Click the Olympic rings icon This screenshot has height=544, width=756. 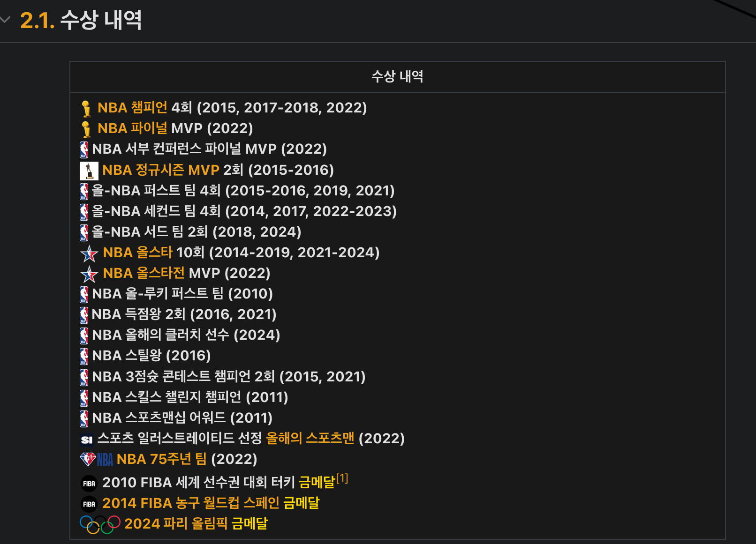pyautogui.click(x=100, y=524)
